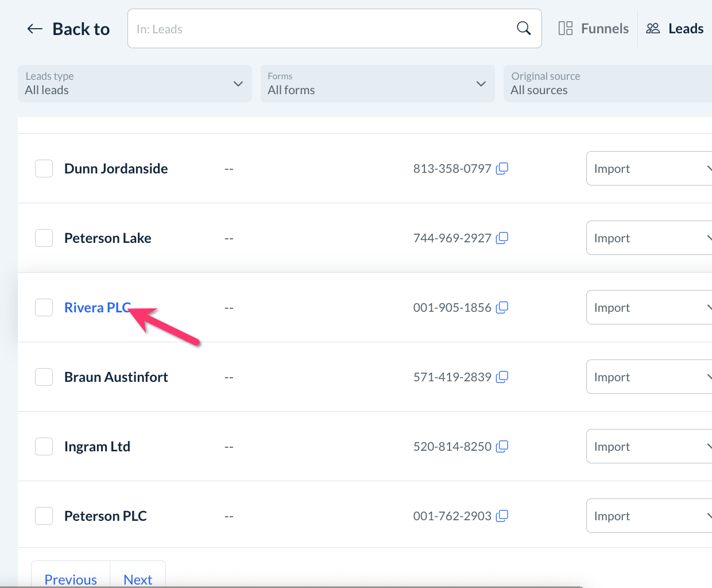Switch to the Funnels tab
Screen dimensions: 712x588
(x=594, y=29)
